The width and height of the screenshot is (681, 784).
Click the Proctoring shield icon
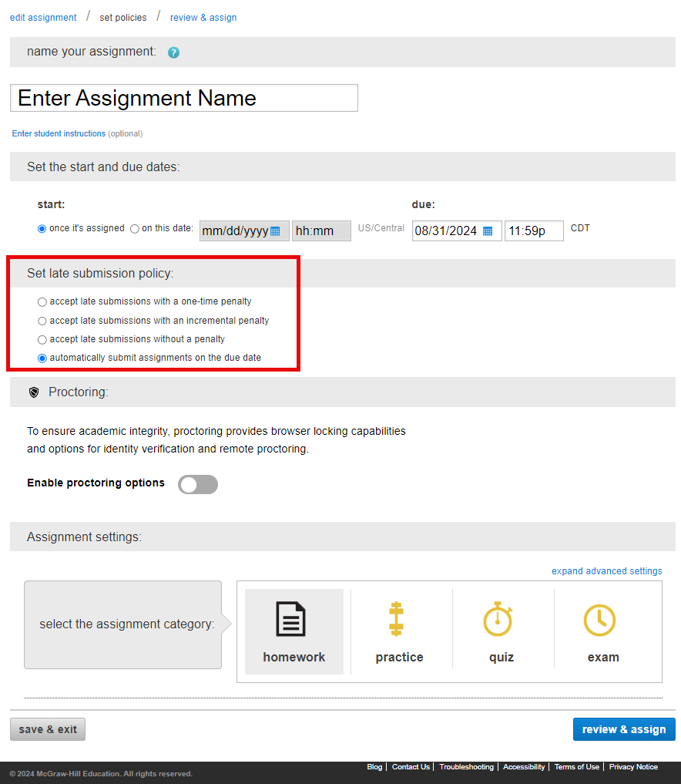33,392
